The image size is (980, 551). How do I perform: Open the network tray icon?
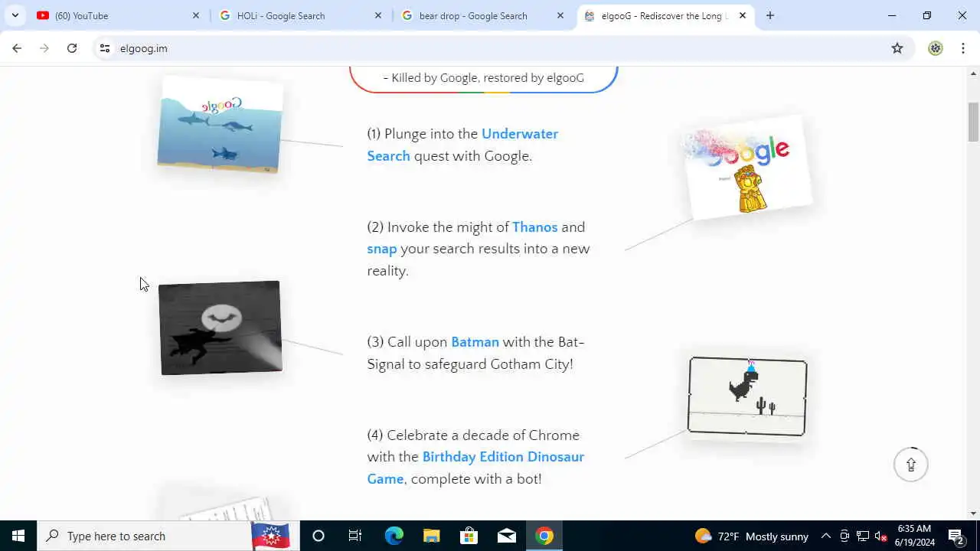(863, 536)
